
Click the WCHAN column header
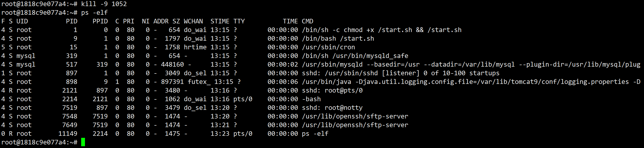tap(193, 21)
